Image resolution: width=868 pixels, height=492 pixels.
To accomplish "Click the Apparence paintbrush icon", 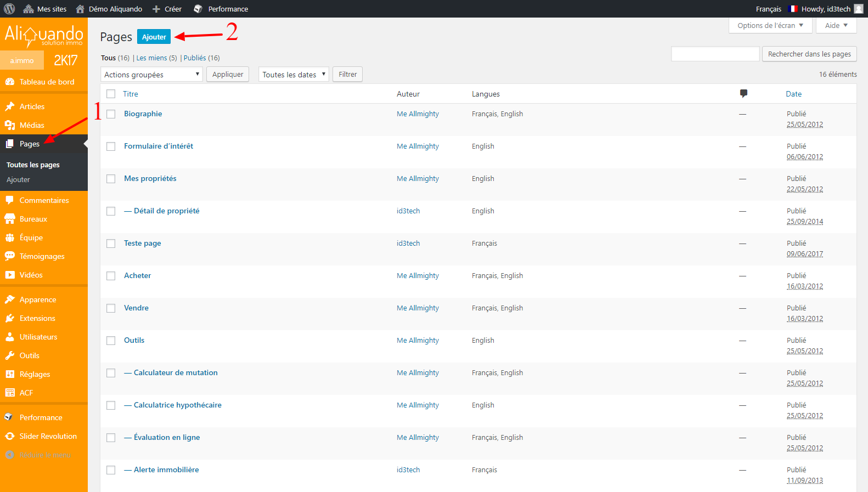I will (10, 299).
